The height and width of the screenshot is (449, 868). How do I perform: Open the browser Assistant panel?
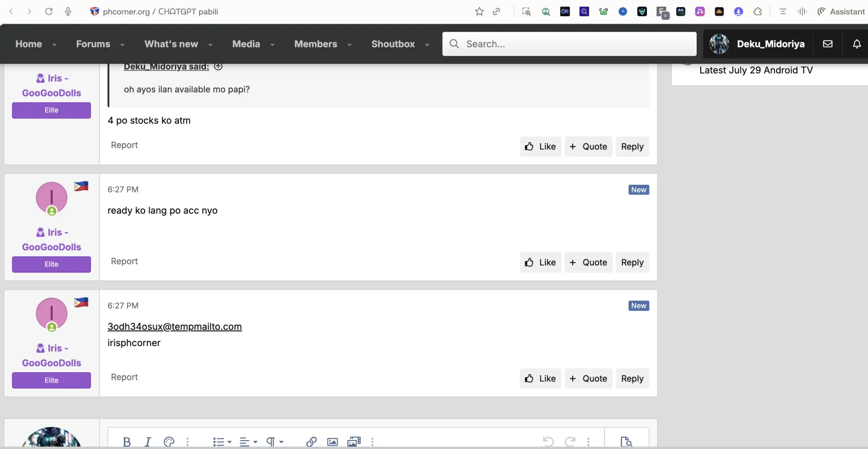pyautogui.click(x=841, y=11)
